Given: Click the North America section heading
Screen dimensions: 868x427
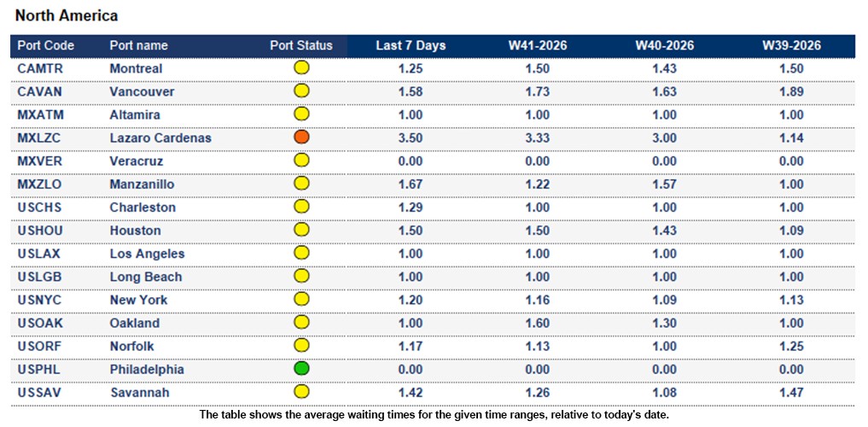Looking at the screenshot, I should pyautogui.click(x=67, y=15).
